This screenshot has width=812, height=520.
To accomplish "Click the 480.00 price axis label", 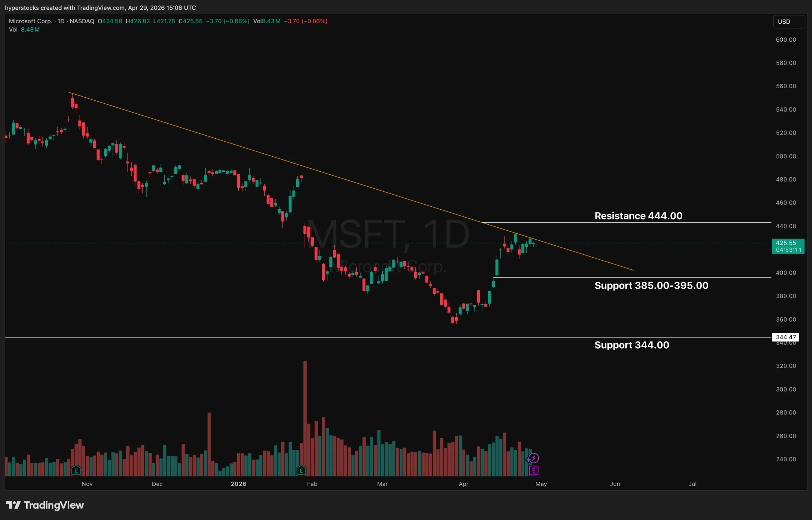I will click(x=786, y=179).
